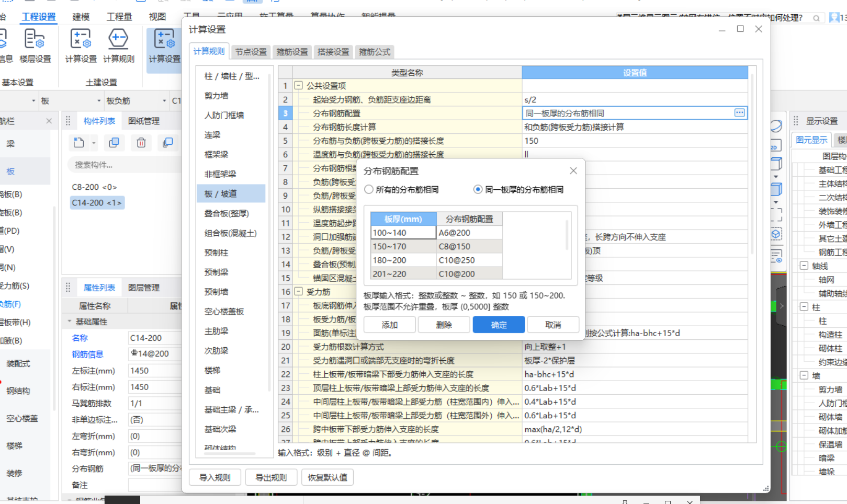Click the 名称 value field C14-200

click(154, 338)
